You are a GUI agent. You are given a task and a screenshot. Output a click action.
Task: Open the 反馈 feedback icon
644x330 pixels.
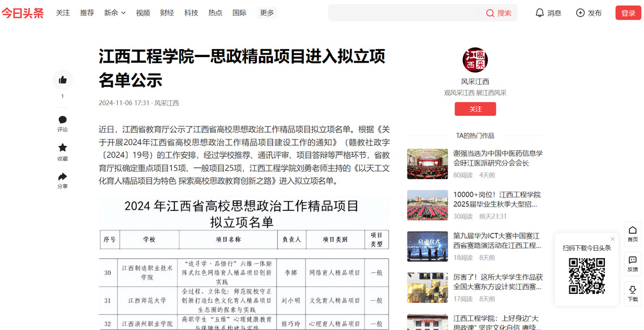633,260
